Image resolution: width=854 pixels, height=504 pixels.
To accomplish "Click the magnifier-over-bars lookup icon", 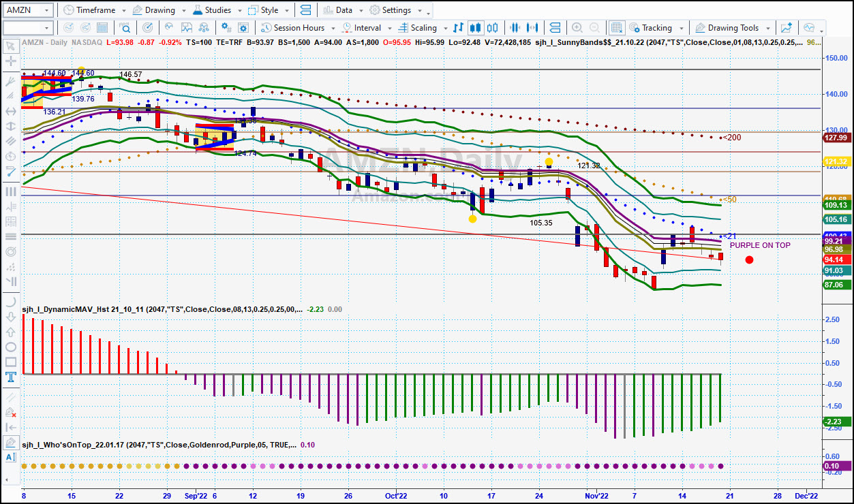I will tap(125, 28).
